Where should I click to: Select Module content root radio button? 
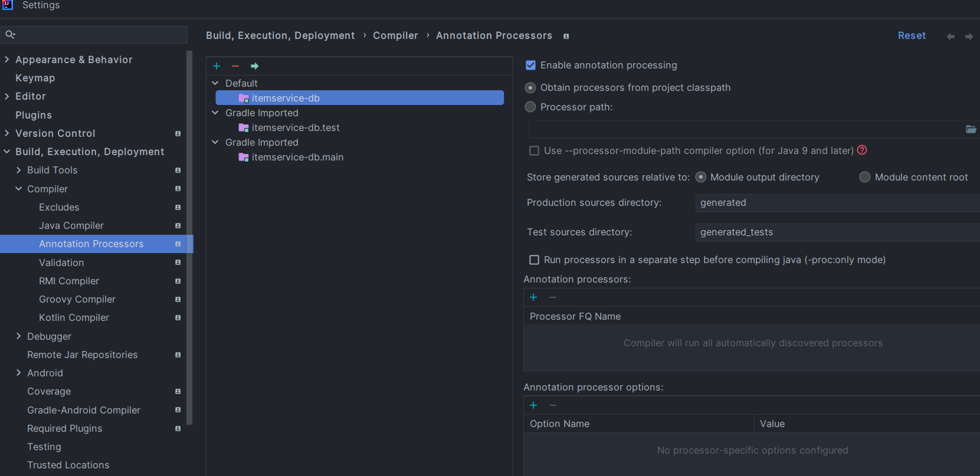[x=865, y=177]
